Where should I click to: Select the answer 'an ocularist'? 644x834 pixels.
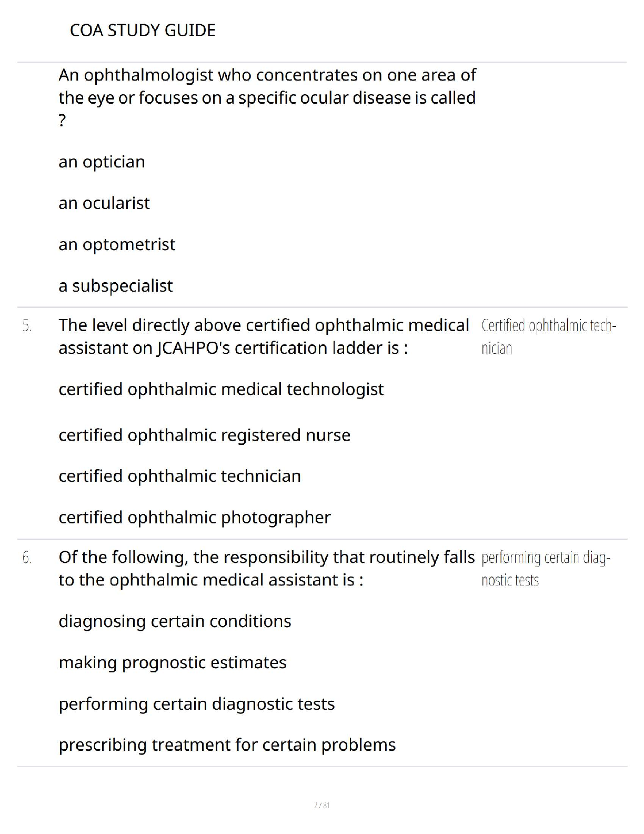click(x=104, y=203)
